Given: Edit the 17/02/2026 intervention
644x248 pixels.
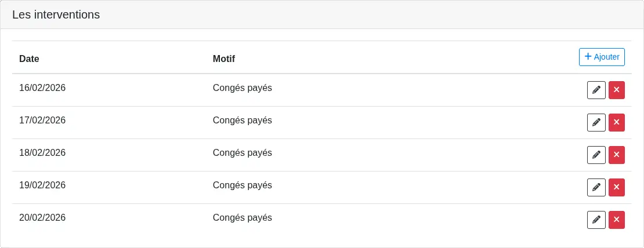Looking at the screenshot, I should 596,123.
